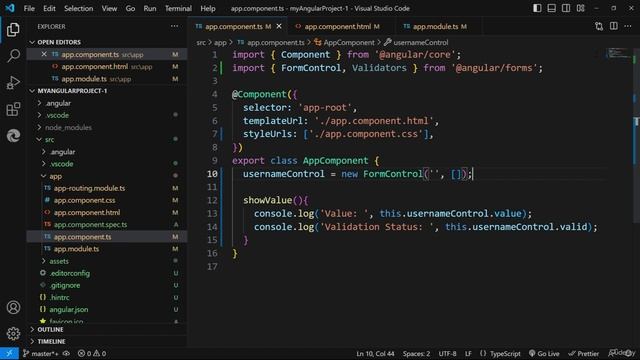Open editor more actions ellipsis
This screenshot has width=640, height=360.
pos(628,27)
